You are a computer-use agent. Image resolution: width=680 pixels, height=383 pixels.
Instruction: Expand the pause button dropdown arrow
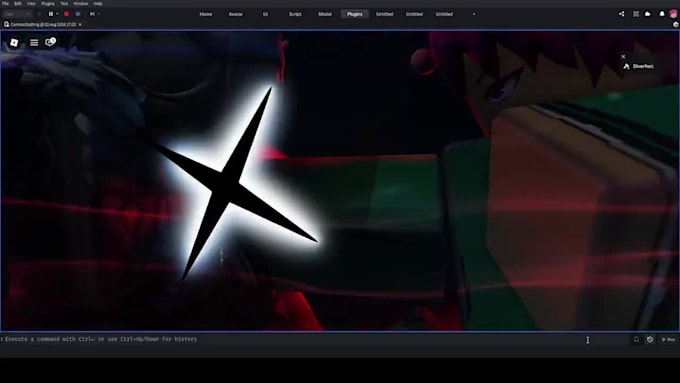point(57,14)
